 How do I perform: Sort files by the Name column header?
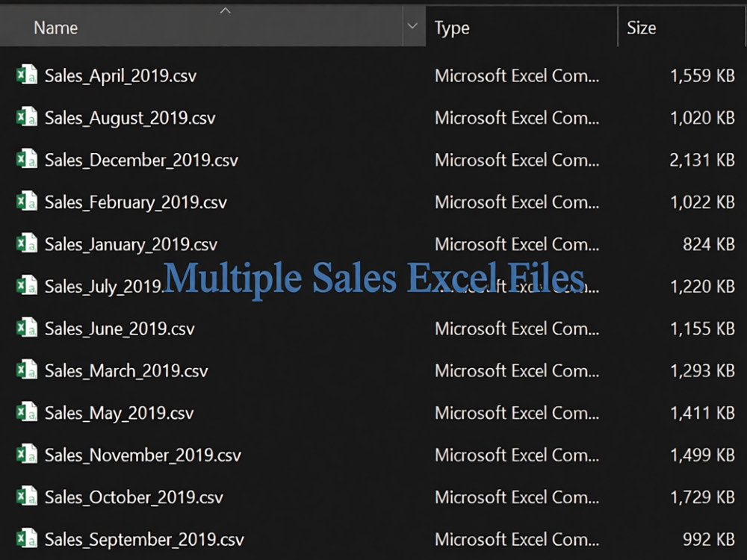coord(56,28)
